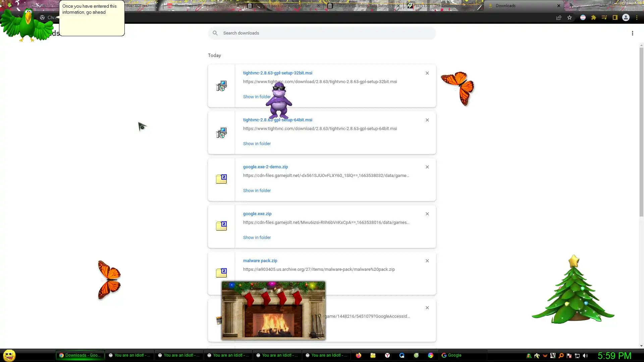Click the Search downloads field

click(x=322, y=33)
